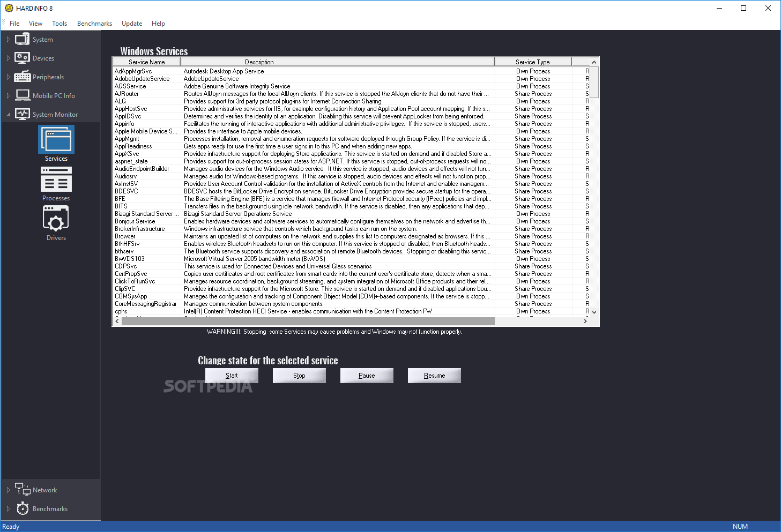Select the ALG service row
Screen dimensions: 781x532
[x=351, y=101]
